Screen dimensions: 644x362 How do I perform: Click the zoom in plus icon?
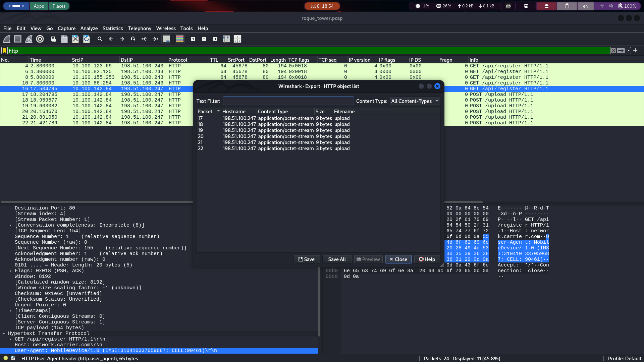point(193,39)
